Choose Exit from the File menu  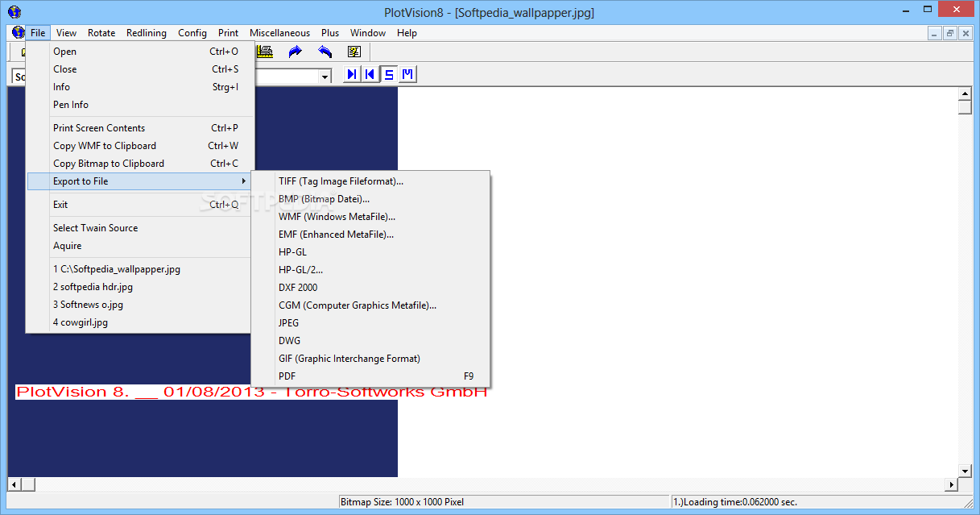140,205
